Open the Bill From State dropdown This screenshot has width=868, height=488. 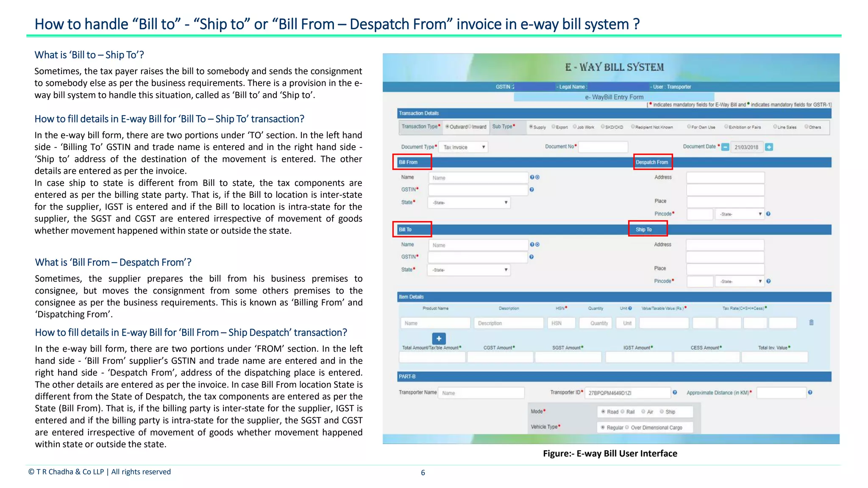coord(469,202)
